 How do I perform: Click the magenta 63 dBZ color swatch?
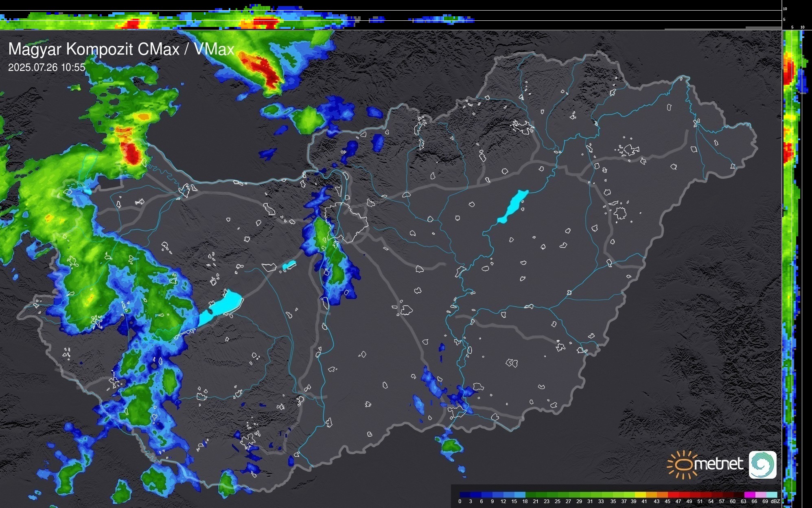749,495
